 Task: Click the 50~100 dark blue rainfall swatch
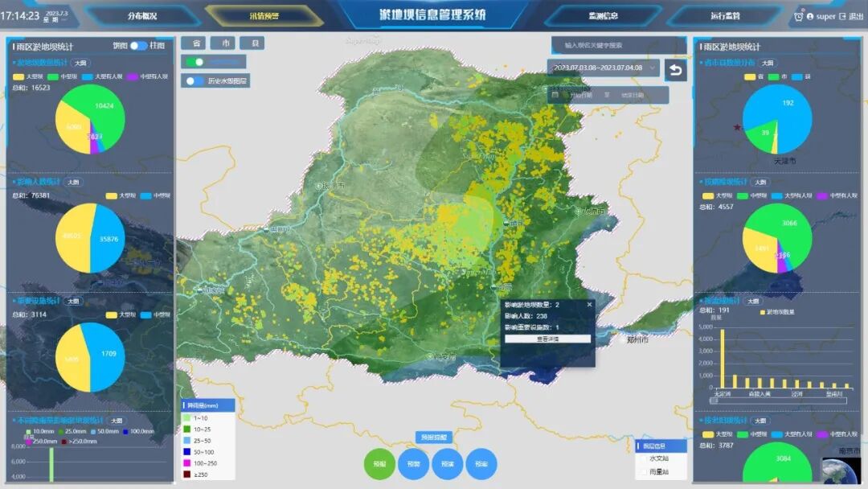click(x=187, y=452)
